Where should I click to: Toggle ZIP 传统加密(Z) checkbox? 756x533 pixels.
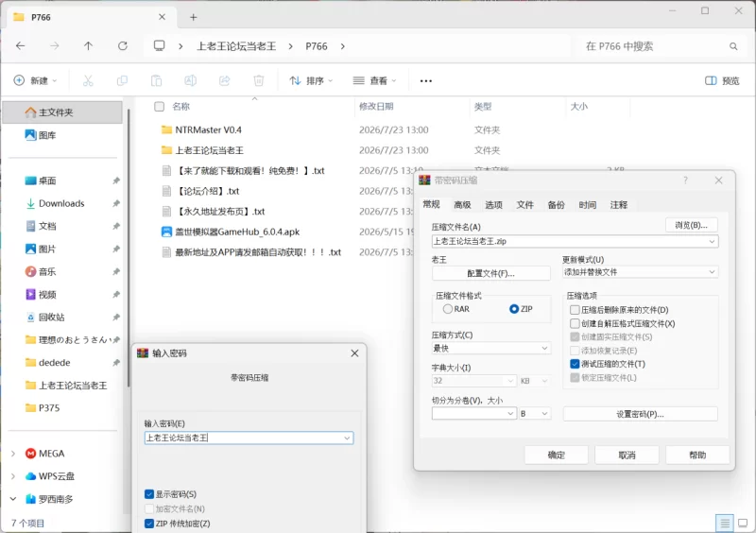149,524
